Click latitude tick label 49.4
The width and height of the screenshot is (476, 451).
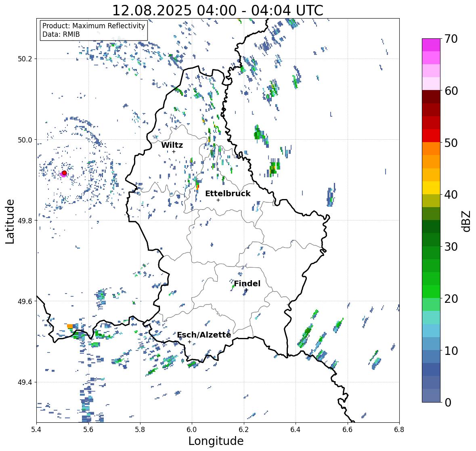click(x=25, y=382)
